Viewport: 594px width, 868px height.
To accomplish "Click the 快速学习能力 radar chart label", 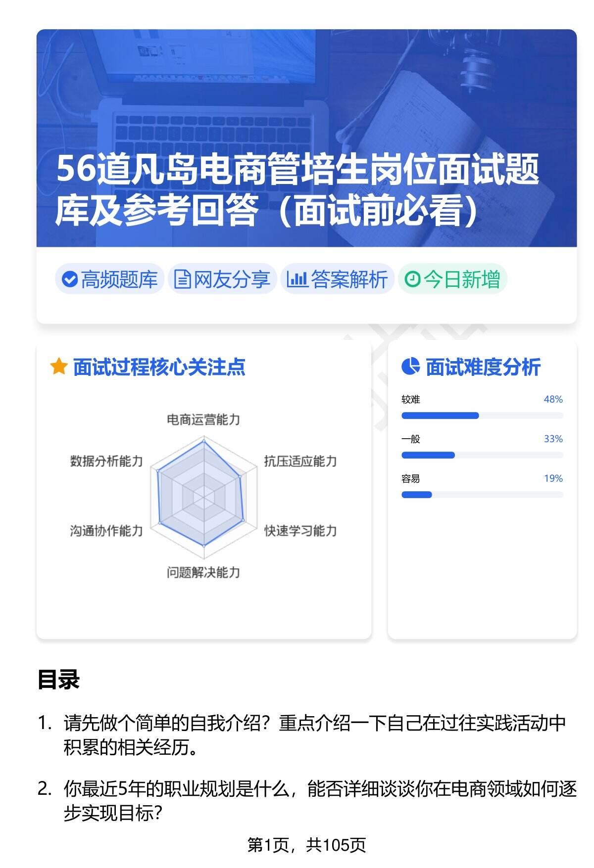I will point(300,531).
